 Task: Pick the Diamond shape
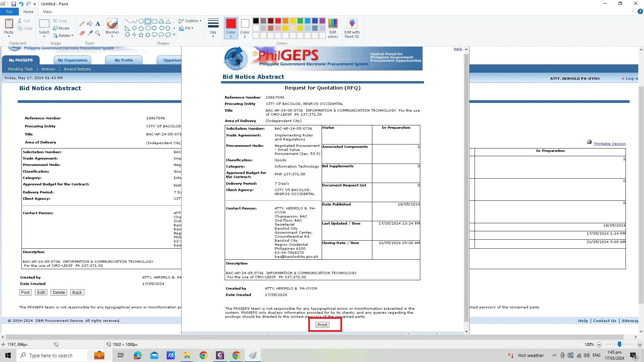(134, 28)
